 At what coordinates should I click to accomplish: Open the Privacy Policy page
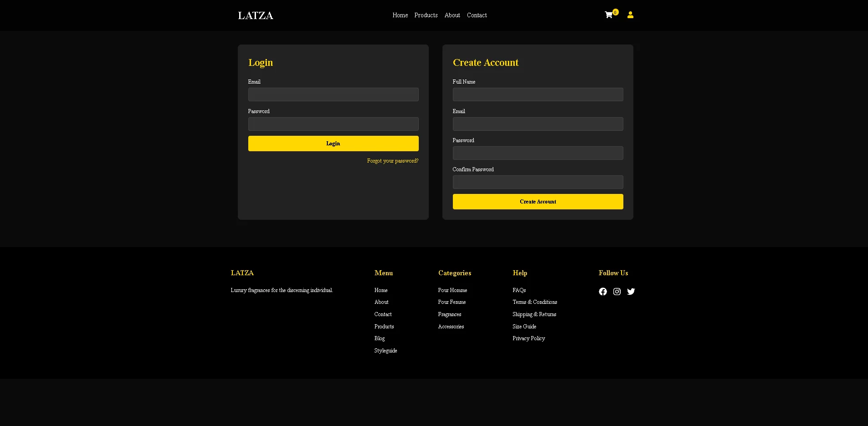(x=528, y=338)
